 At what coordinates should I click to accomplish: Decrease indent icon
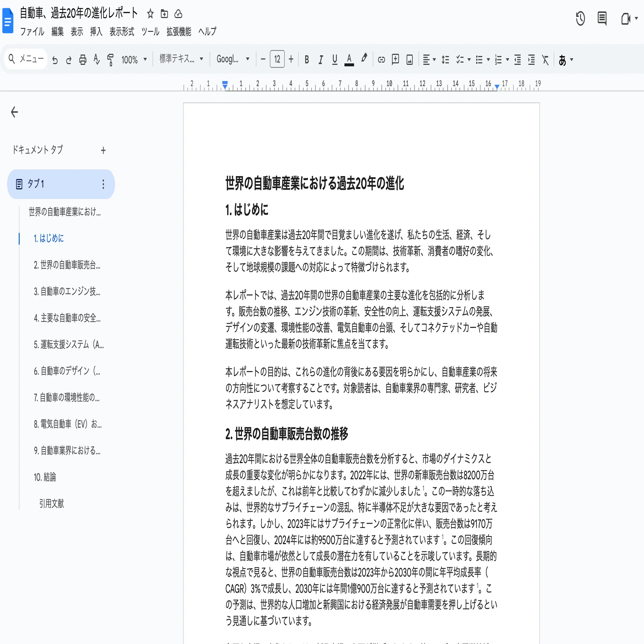coord(518,60)
